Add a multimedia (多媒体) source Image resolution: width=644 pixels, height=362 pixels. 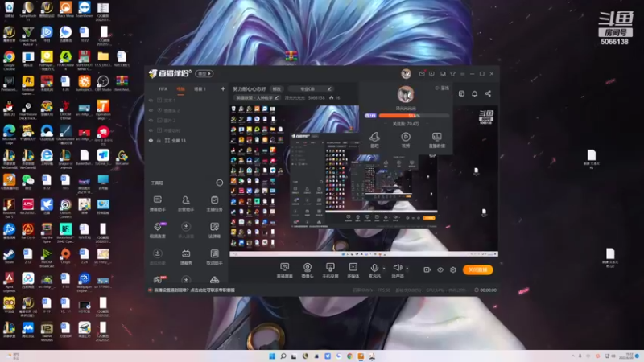click(353, 270)
